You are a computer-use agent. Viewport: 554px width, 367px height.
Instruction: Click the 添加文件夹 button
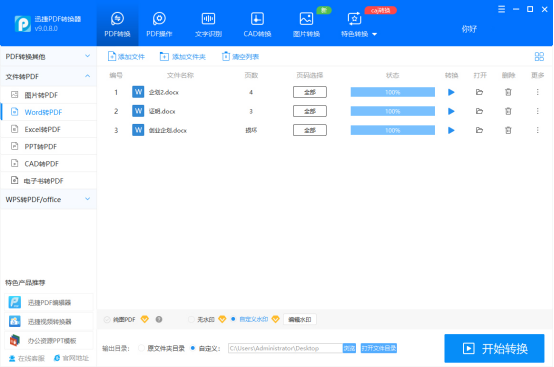click(183, 57)
